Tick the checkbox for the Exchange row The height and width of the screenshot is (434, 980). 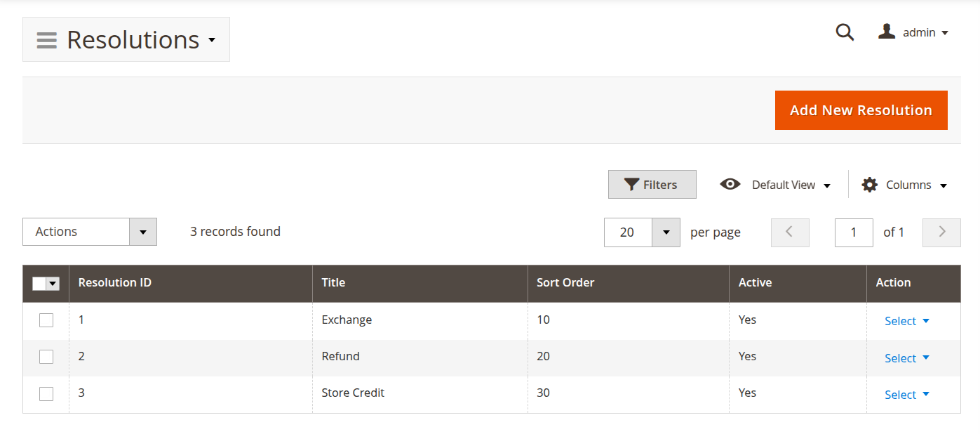pos(46,320)
